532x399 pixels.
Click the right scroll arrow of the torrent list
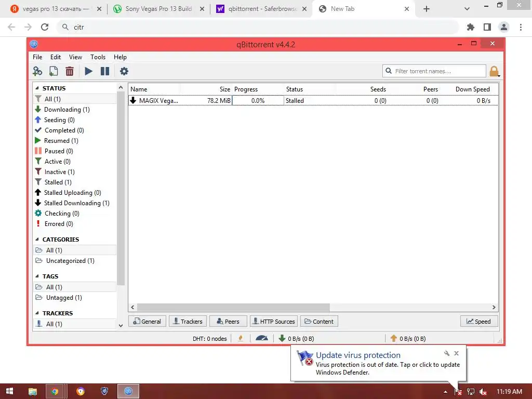coord(494,308)
